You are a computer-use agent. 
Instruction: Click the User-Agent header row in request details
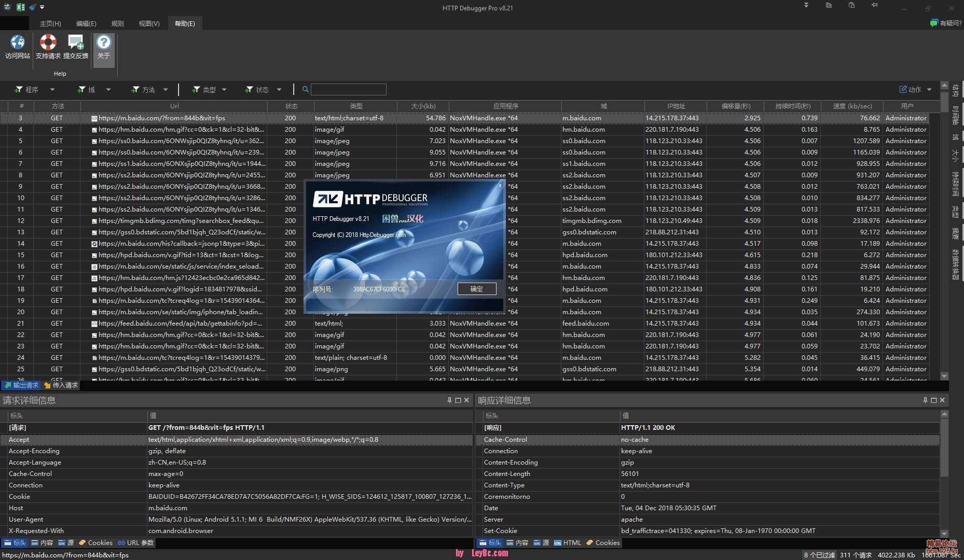tap(237, 520)
